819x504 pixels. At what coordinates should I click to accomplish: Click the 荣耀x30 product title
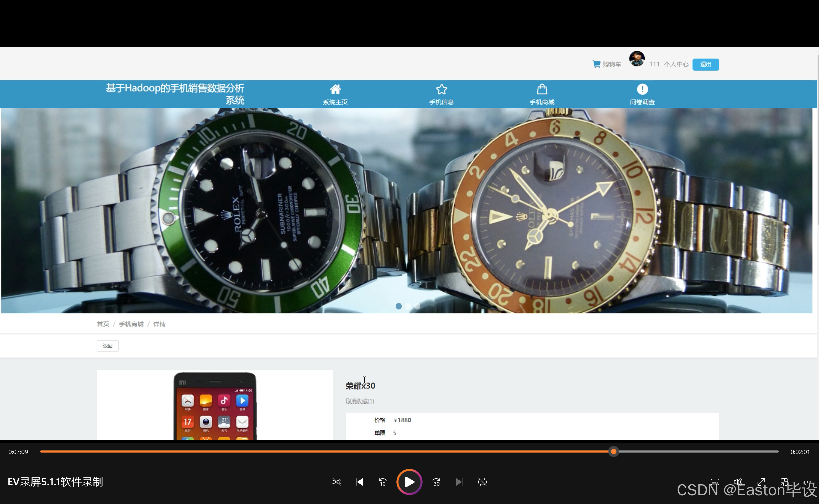coord(360,386)
